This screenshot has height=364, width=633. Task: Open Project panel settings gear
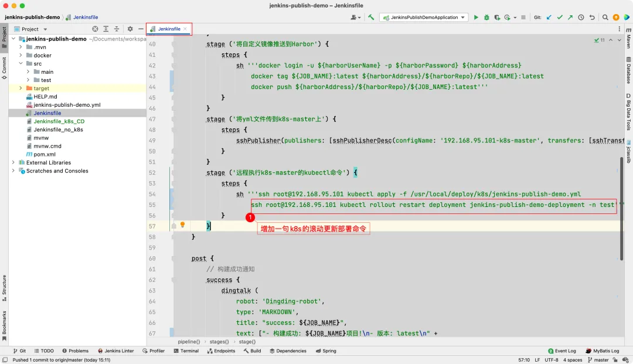tap(130, 29)
